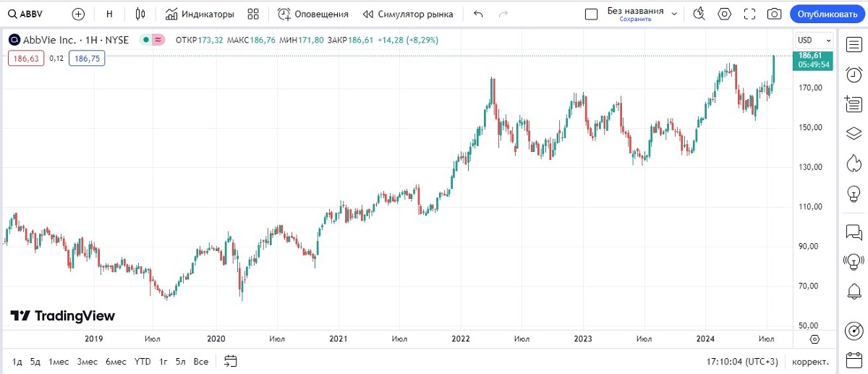Redo the chart action

click(x=503, y=14)
